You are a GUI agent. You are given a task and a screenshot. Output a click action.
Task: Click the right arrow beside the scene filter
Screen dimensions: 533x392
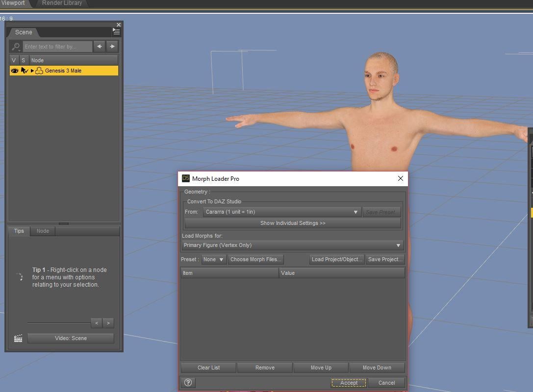click(x=112, y=47)
